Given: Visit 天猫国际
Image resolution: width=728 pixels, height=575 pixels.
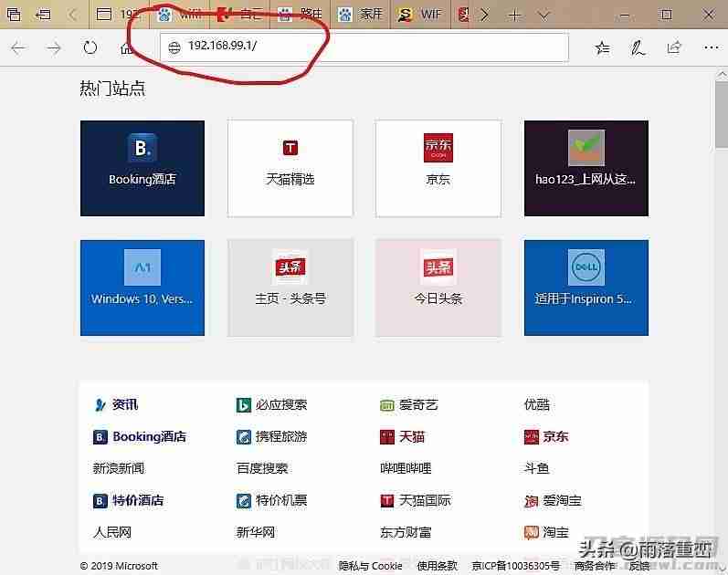Looking at the screenshot, I should point(425,500).
